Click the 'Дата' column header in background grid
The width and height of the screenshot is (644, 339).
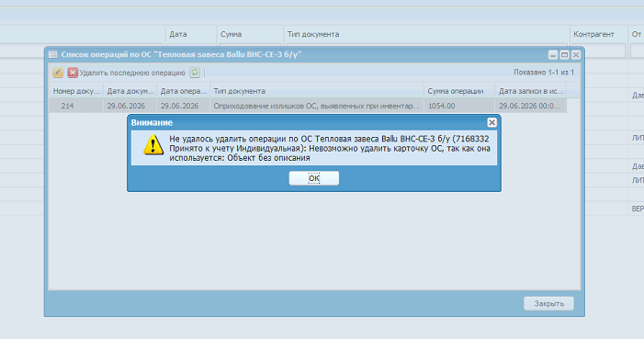(191, 35)
